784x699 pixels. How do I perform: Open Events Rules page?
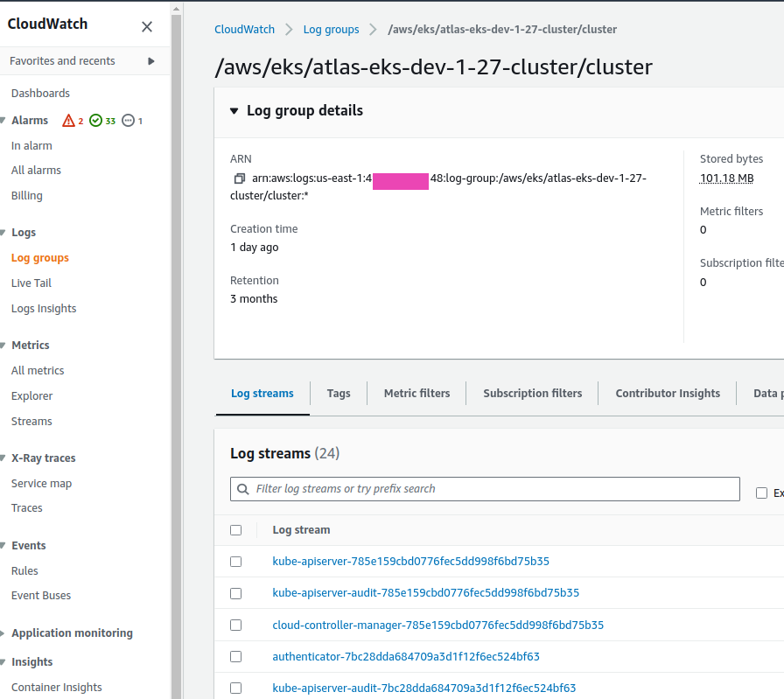pos(24,571)
